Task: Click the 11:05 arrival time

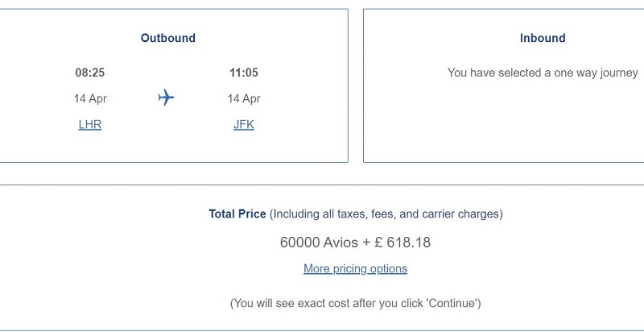Action: (244, 73)
